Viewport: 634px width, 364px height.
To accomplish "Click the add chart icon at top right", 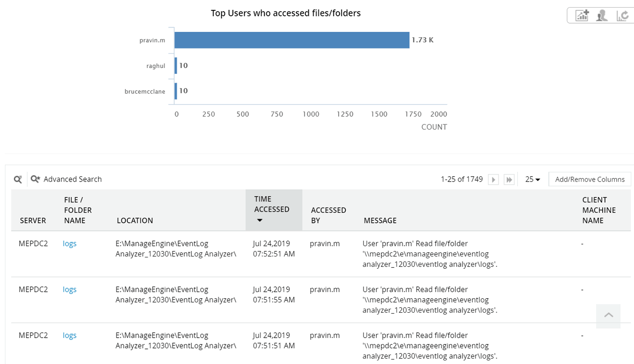I will [582, 16].
